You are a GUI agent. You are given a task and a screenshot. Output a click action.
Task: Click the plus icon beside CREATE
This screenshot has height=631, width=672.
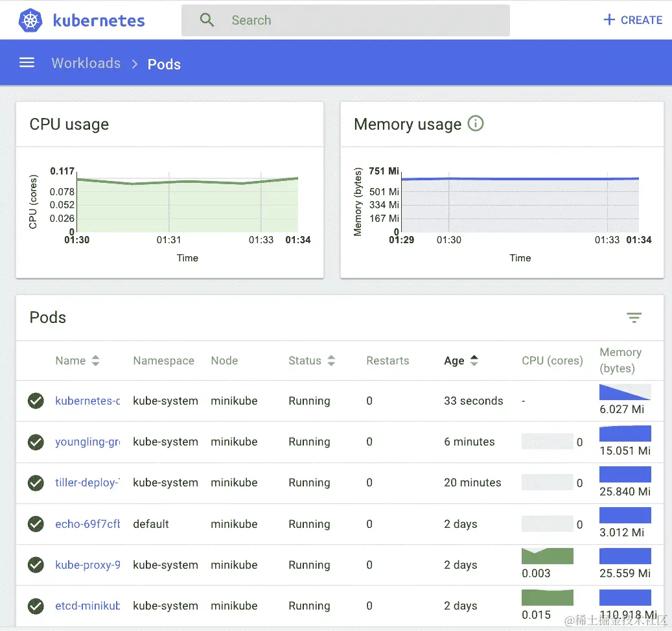click(x=609, y=19)
